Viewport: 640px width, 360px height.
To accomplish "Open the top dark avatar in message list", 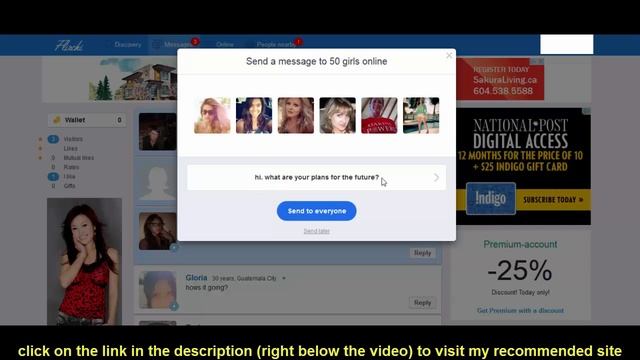I will coord(158,132).
